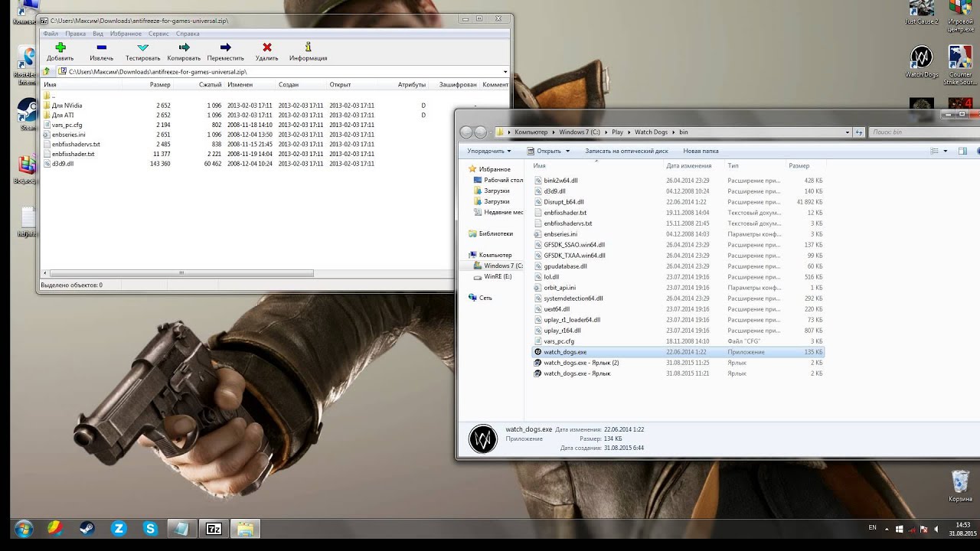This screenshot has height=551, width=980.
Task: Click Записать на оптический диск
Action: tap(626, 151)
